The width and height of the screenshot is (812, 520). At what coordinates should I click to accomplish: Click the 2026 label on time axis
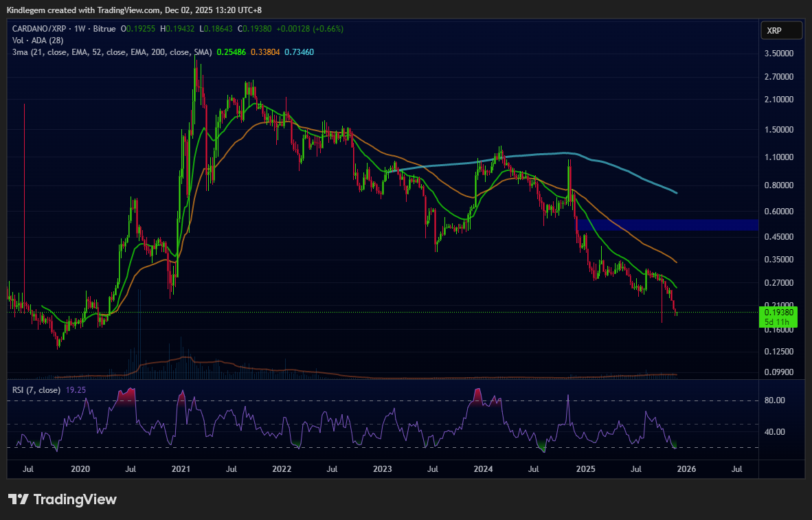point(686,469)
